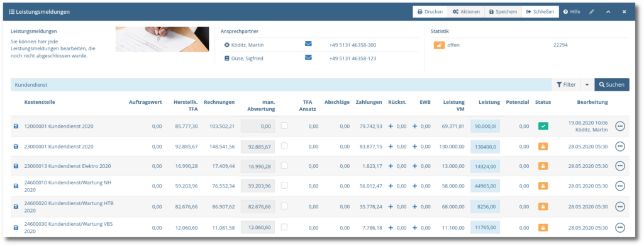Click the email icon next to Düse, Sigfried
The image size is (644, 246).
[308, 57]
